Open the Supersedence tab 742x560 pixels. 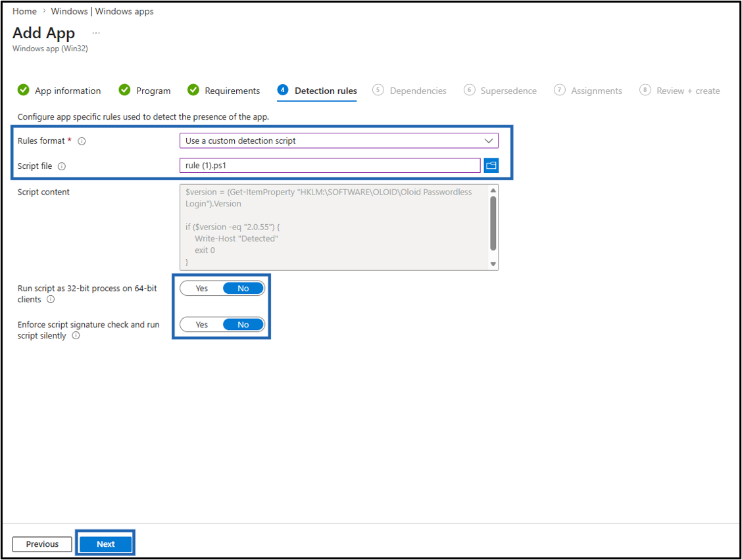500,91
